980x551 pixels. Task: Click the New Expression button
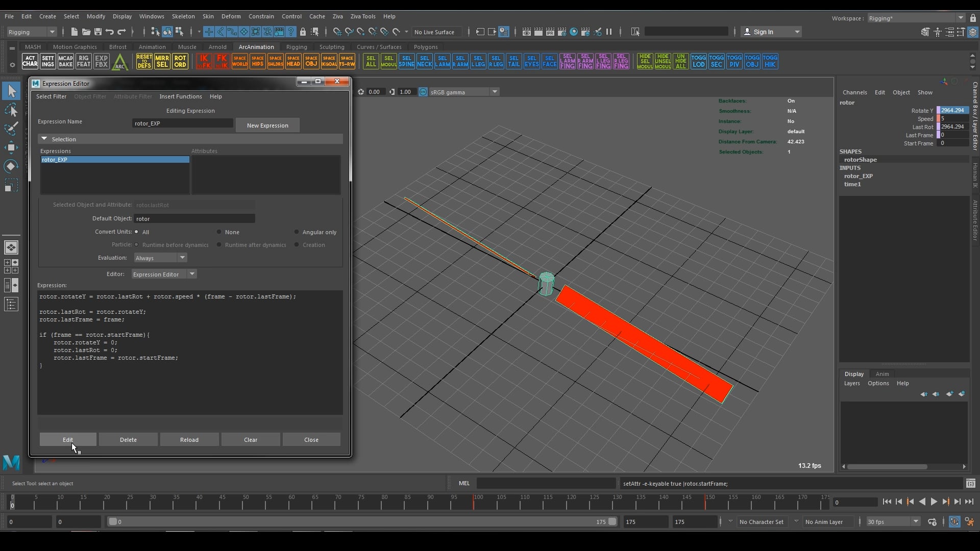pos(267,126)
